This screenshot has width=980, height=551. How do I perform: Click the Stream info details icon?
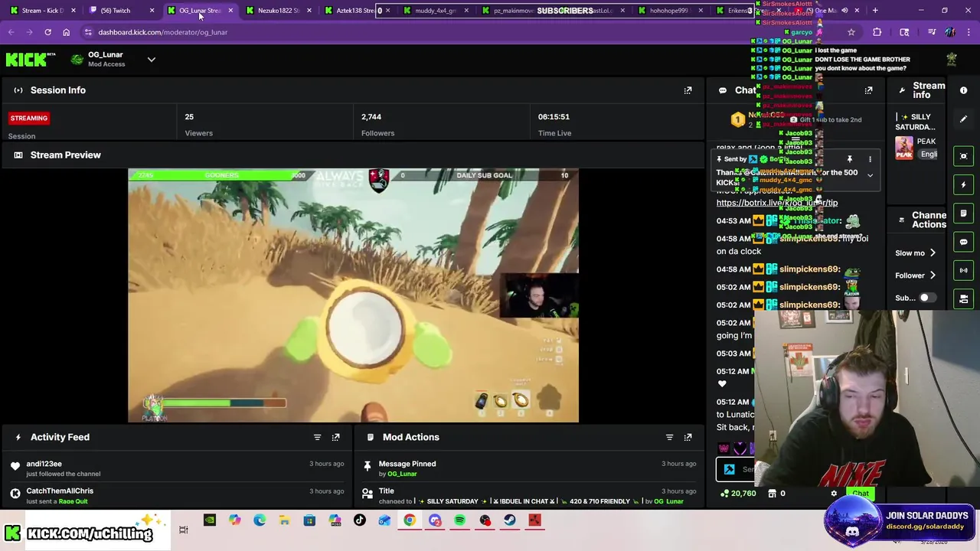coord(963,90)
